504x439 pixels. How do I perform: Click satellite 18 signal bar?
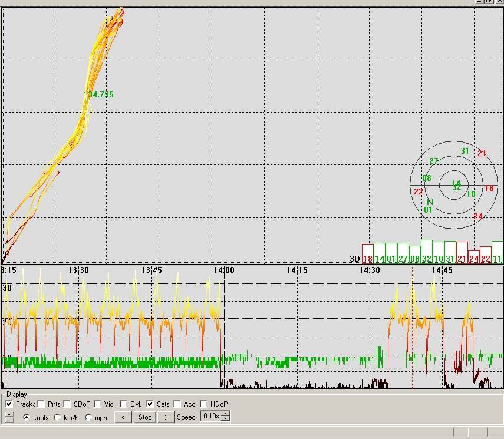(x=367, y=253)
